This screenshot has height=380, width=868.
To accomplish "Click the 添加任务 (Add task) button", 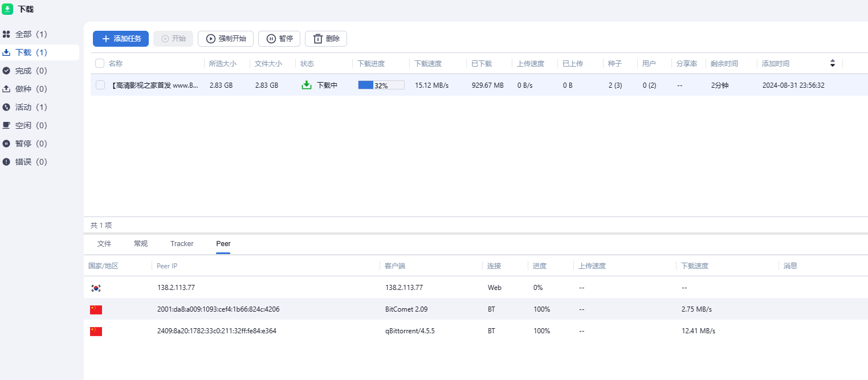I will (x=121, y=39).
